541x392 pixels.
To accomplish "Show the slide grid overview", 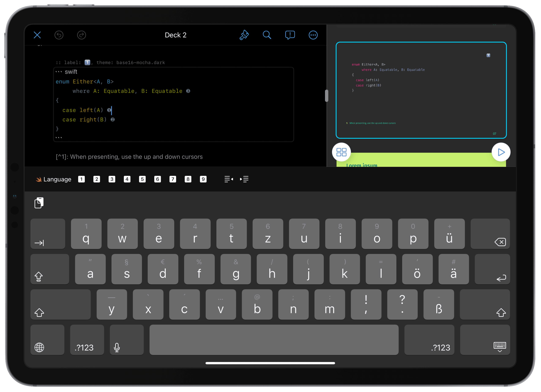I will [x=341, y=152].
